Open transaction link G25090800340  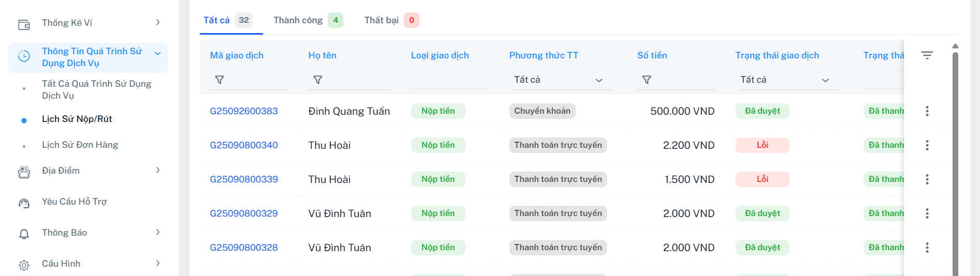[244, 145]
